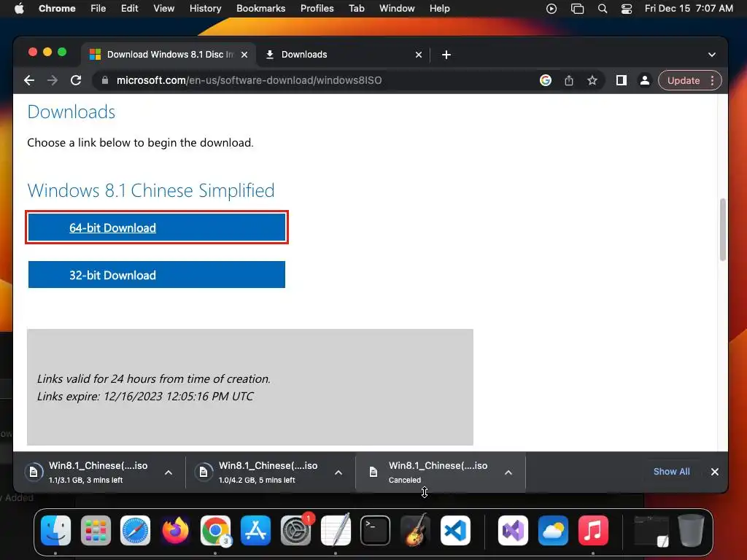Open the History menu
Image resolution: width=747 pixels, height=560 pixels.
205,8
